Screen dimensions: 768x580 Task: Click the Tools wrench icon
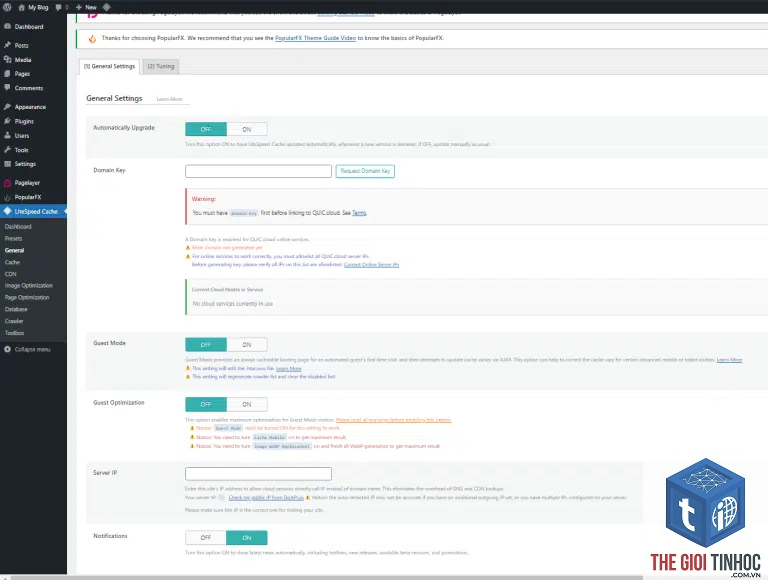(7, 149)
